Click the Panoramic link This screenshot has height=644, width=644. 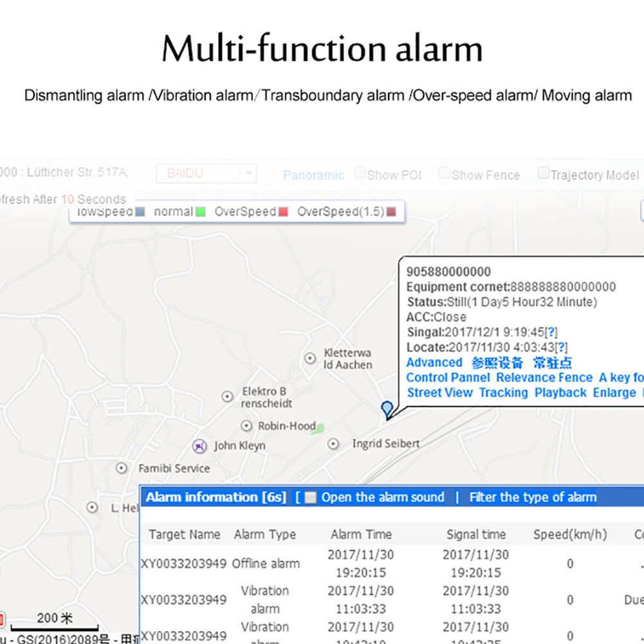(313, 176)
